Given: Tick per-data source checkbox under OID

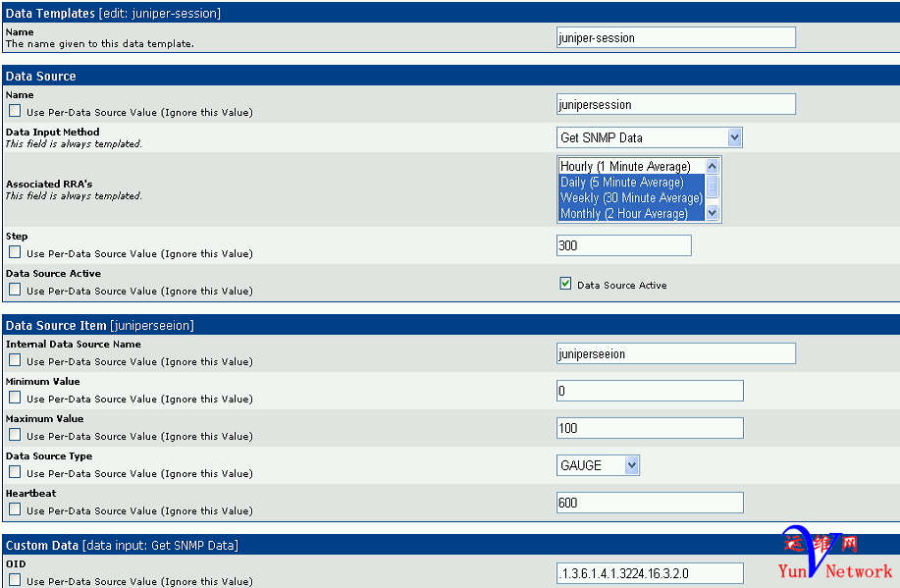Looking at the screenshot, I should click(15, 580).
